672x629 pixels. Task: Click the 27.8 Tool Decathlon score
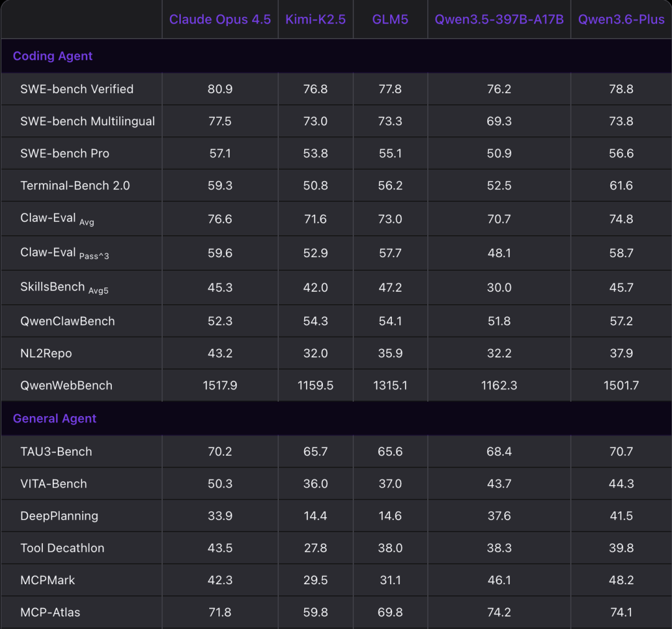(315, 548)
